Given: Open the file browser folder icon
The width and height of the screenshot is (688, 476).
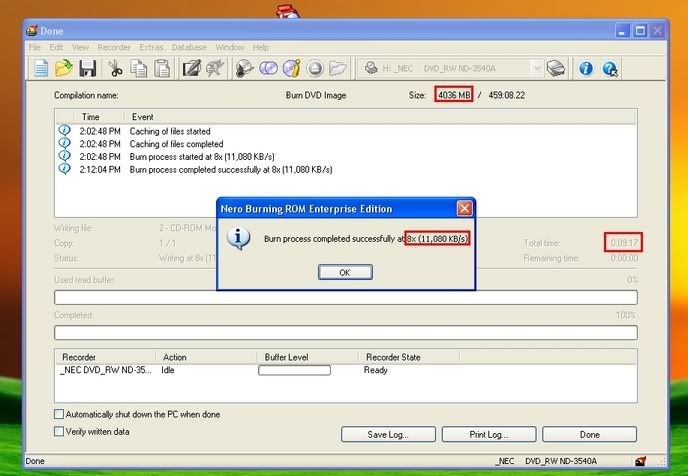Looking at the screenshot, I should 337,68.
